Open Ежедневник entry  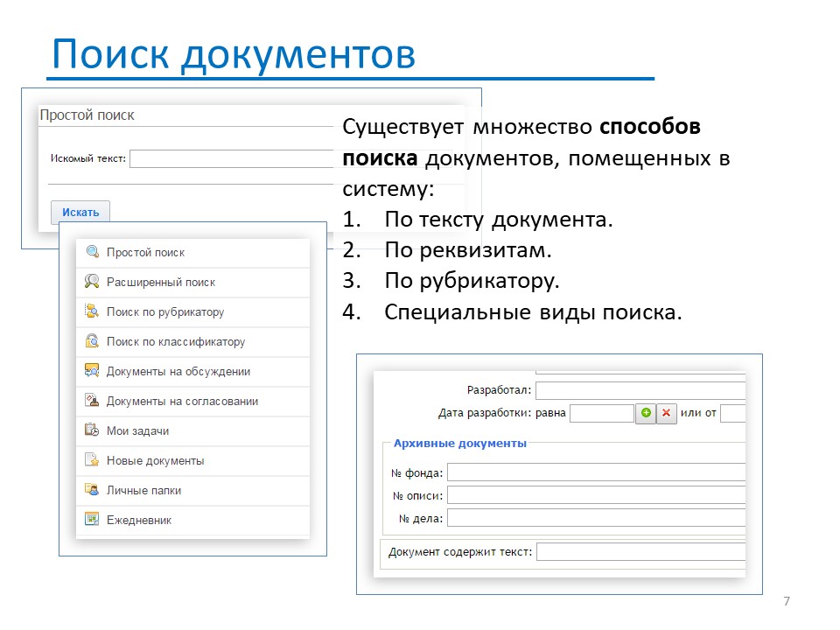coord(192,520)
